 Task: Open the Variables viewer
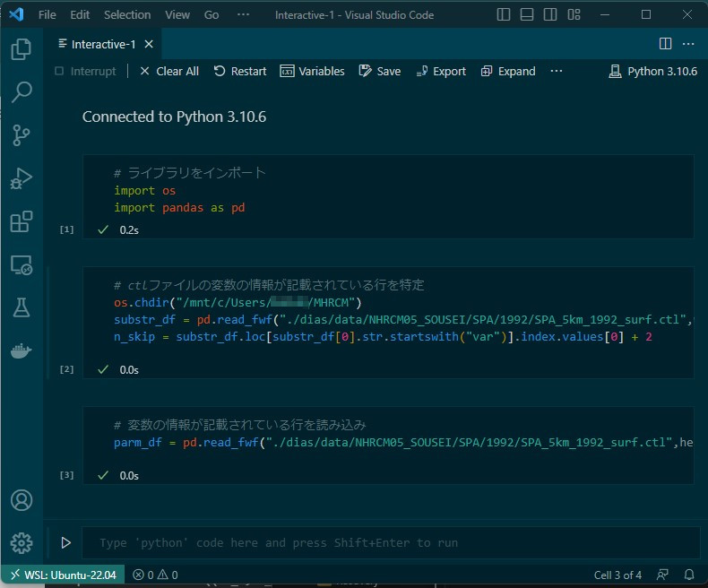pyautogui.click(x=312, y=72)
